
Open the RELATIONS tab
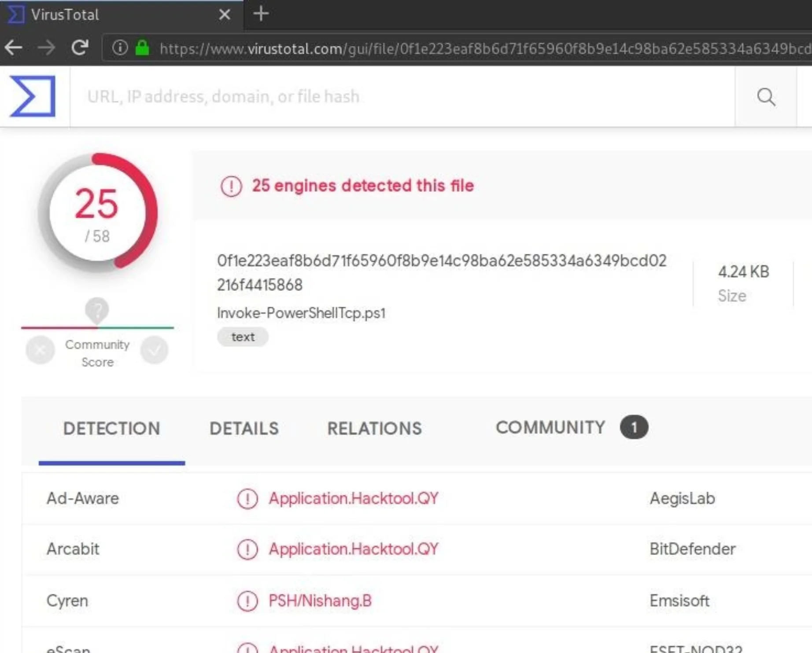click(x=374, y=428)
